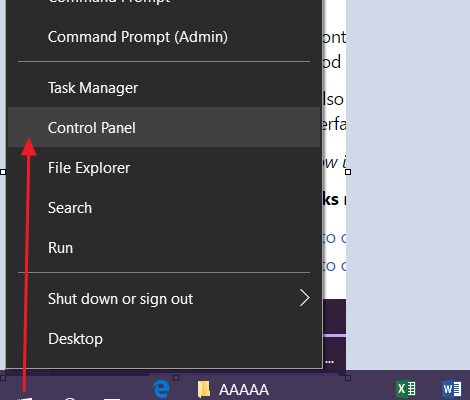Click the bottom-center image selection handle
This screenshot has height=400, width=470.
176,378
